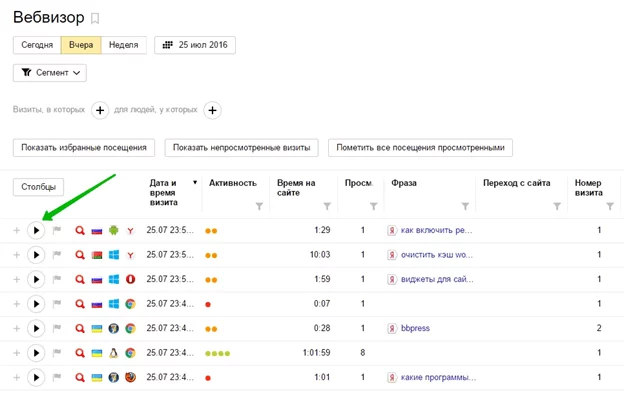624x393 pixels.
Task: Expand details of the 1:01 visit row
Action: [x=16, y=377]
